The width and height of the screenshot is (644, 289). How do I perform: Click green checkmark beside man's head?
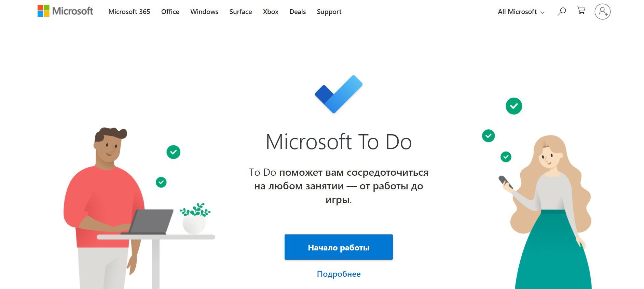pyautogui.click(x=174, y=152)
